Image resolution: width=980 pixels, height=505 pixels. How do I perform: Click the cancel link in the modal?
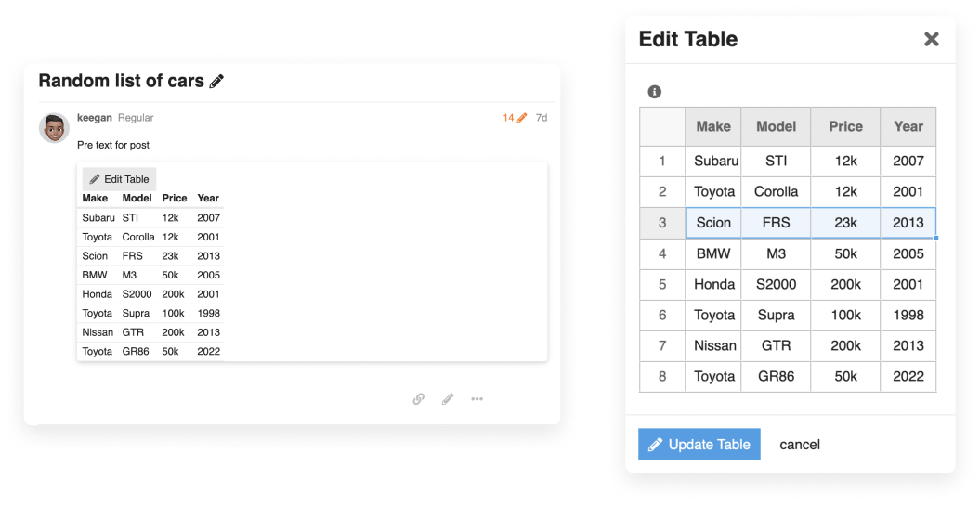800,445
